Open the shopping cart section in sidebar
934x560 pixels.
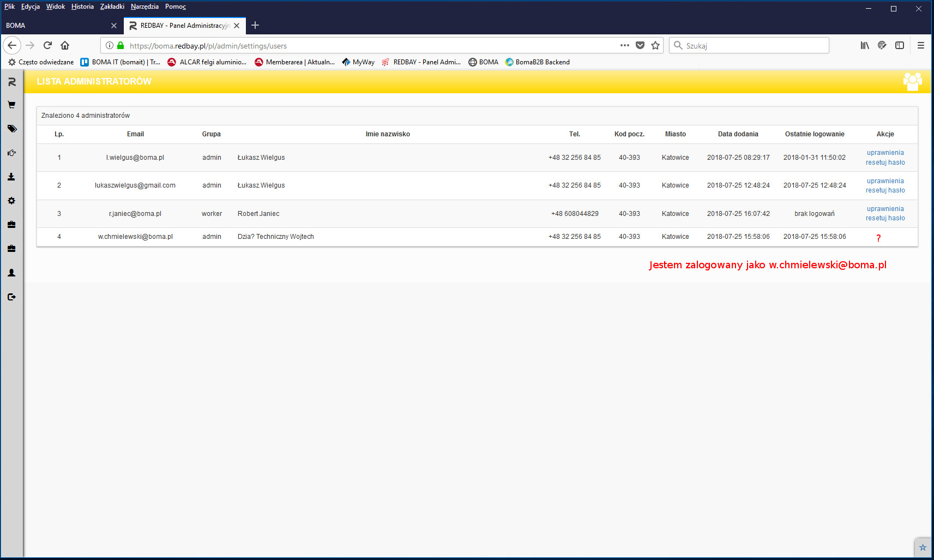click(11, 105)
